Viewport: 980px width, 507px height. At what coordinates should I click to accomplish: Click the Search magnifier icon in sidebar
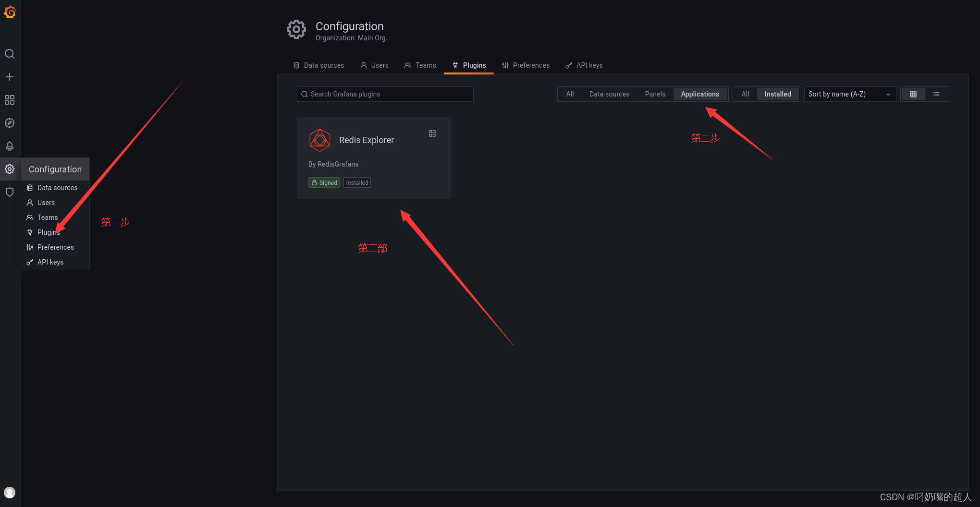[10, 54]
